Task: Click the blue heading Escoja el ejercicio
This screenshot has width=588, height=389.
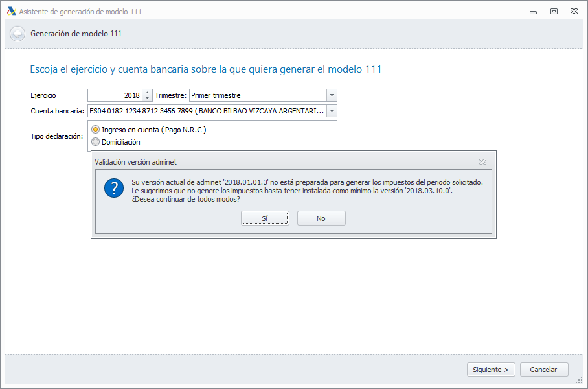Action: [205, 69]
